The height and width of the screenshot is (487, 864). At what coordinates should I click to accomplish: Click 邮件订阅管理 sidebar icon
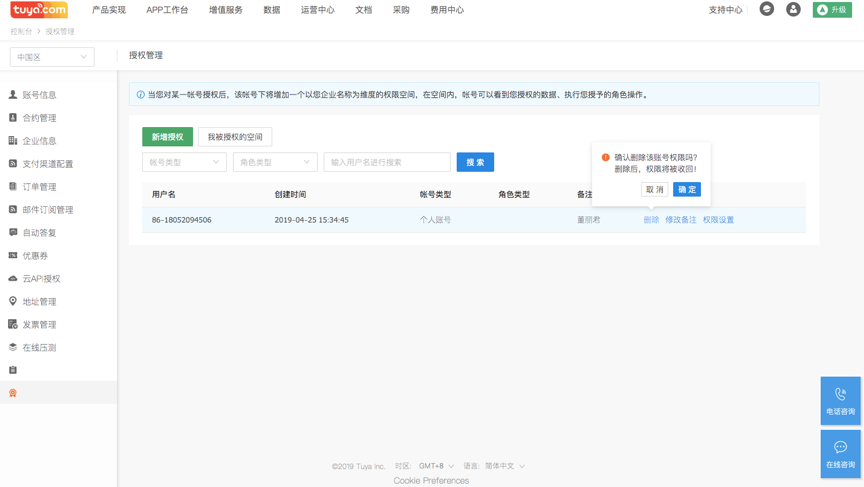pyautogui.click(x=13, y=209)
